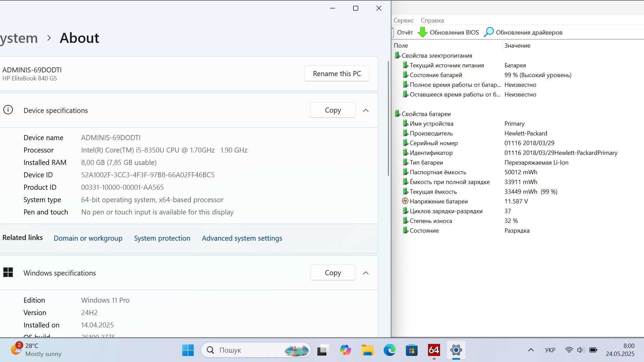Click the Installed on date 14.04.2025
644x362 pixels.
(97, 325)
